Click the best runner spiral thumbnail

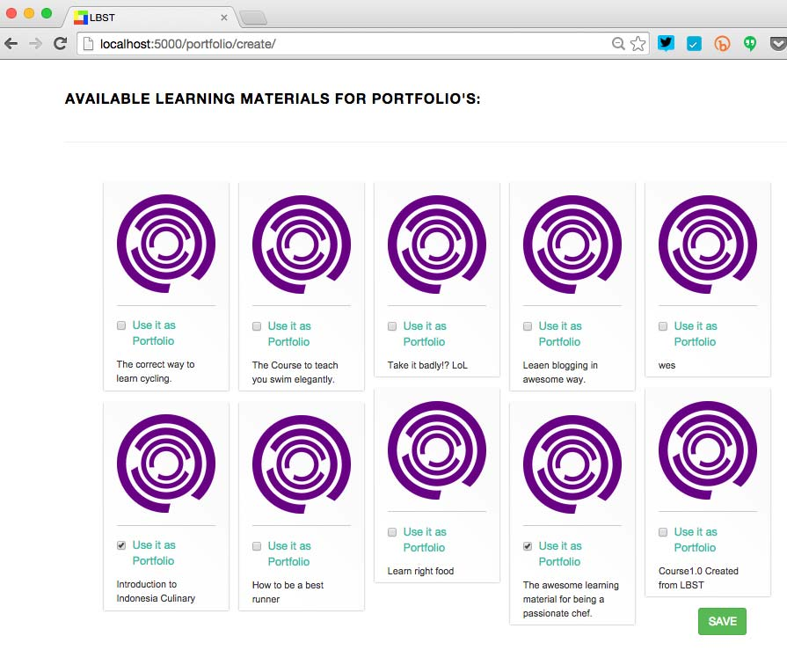coord(302,464)
